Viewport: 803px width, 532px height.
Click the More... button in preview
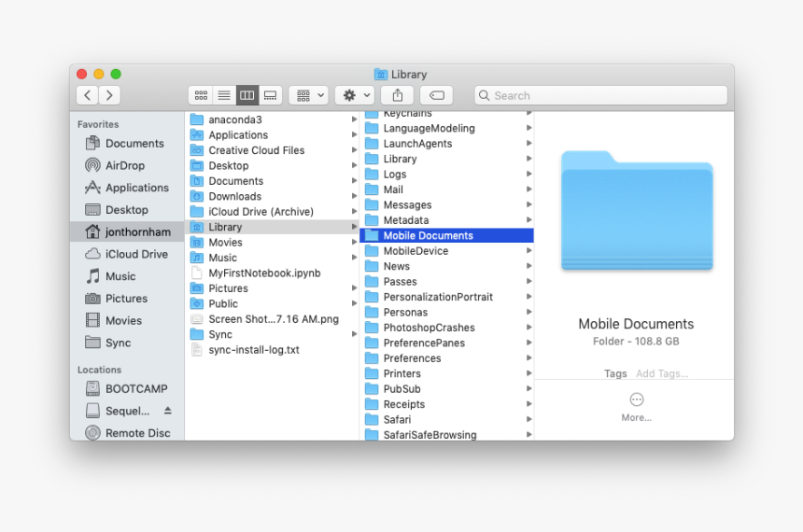click(x=637, y=407)
